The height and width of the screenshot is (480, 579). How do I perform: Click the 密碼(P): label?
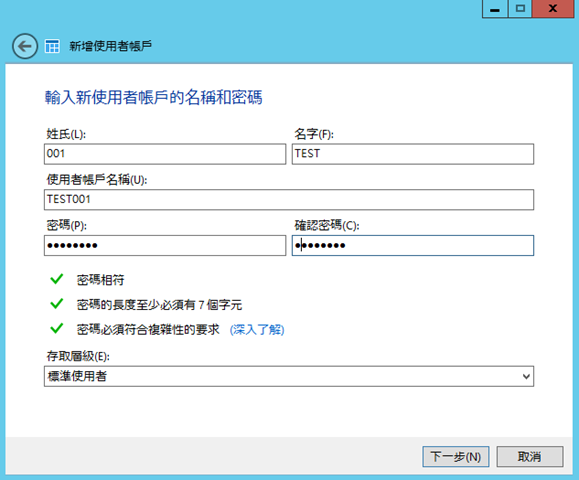click(66, 225)
